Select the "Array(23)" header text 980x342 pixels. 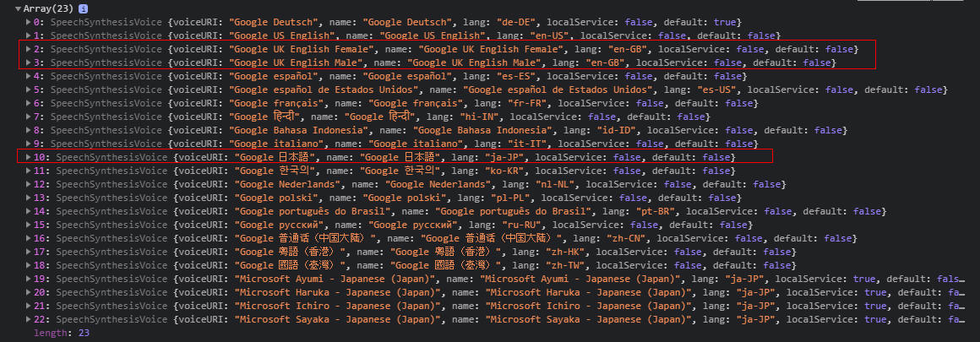click(x=49, y=9)
